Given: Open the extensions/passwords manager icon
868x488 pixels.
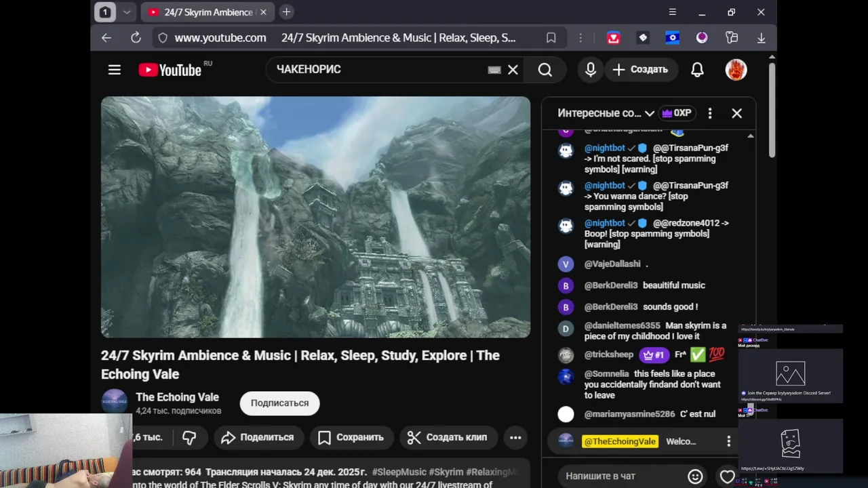Looking at the screenshot, I should pyautogui.click(x=731, y=38).
